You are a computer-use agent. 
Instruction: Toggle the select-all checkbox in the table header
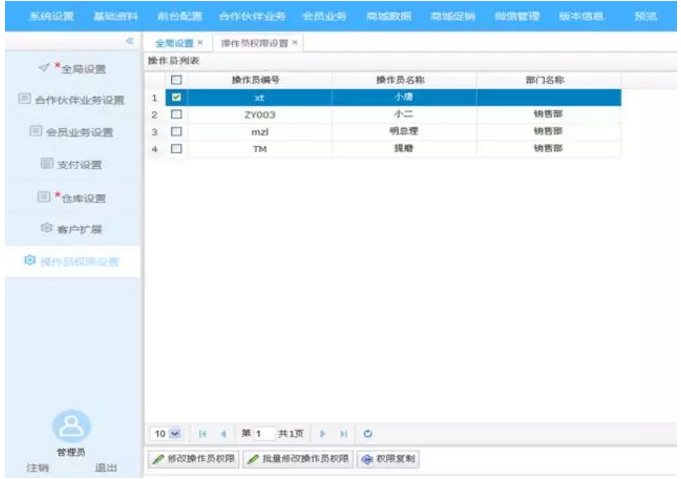coord(176,80)
